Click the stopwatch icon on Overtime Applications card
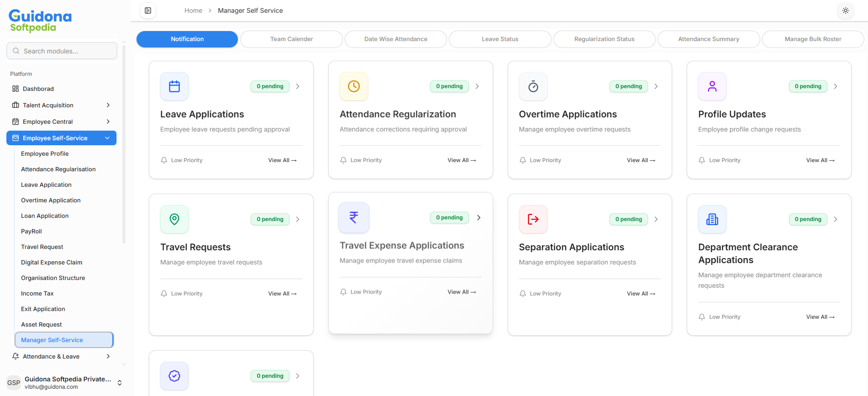Screen dimensions: 868x396 [533, 86]
